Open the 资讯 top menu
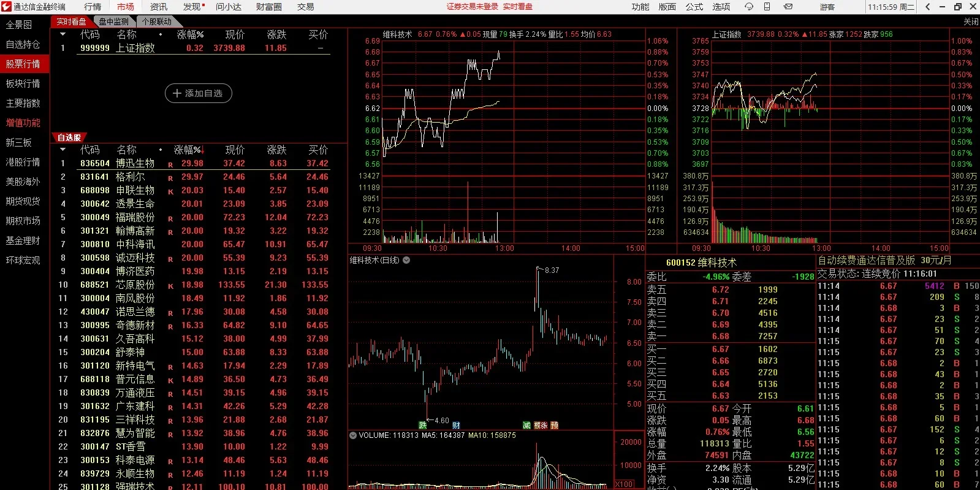The height and width of the screenshot is (490, 980). point(159,7)
